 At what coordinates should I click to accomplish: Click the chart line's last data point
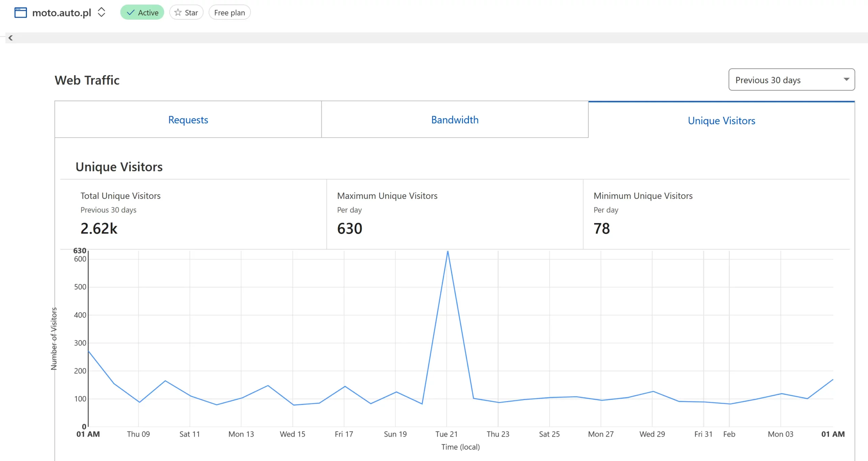tap(832, 380)
